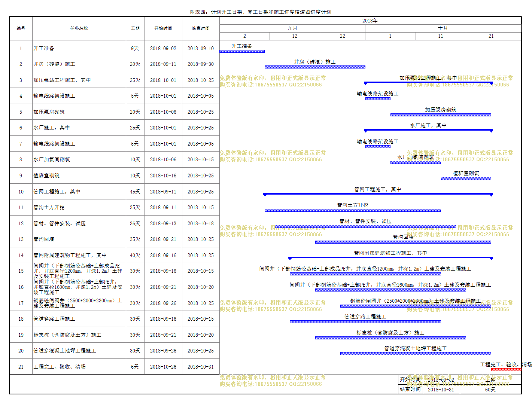Screen dimensions: 532x403
Task: Click end date 2018-10-31 in row 21
Action: 201,367
